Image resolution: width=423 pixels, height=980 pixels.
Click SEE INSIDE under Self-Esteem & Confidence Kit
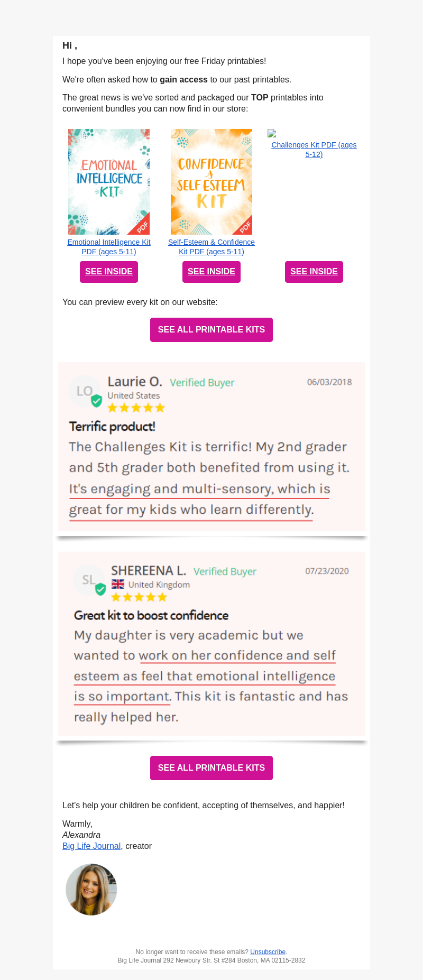tap(212, 272)
